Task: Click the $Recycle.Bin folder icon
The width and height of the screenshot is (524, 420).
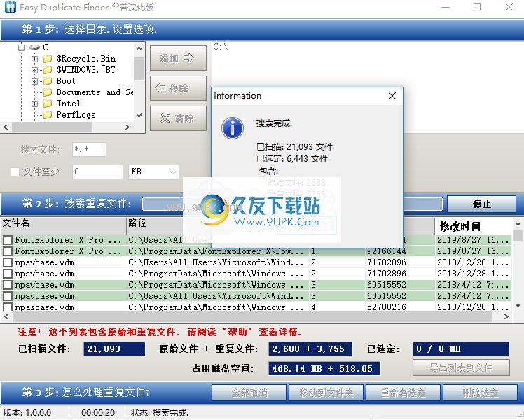Action: point(48,59)
